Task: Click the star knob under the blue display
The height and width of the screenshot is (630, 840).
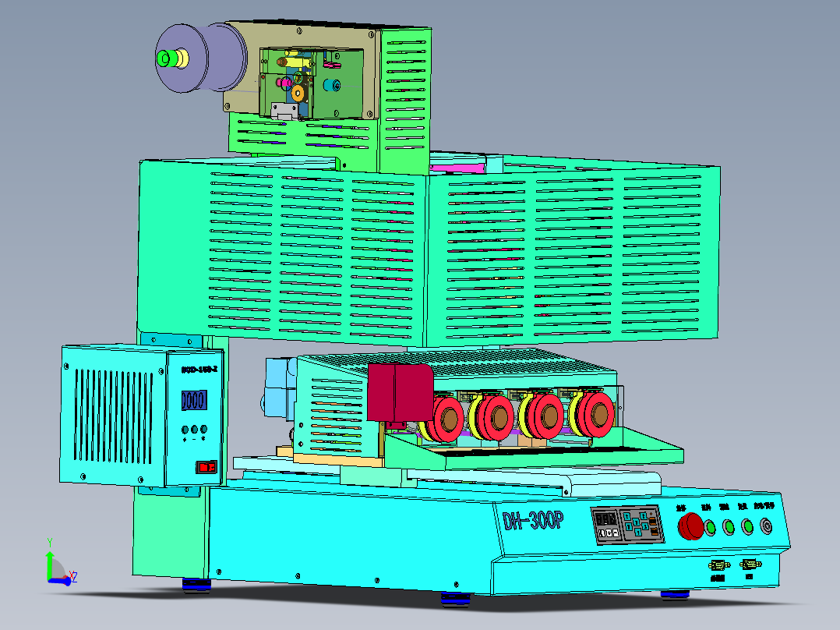Action: [203, 430]
